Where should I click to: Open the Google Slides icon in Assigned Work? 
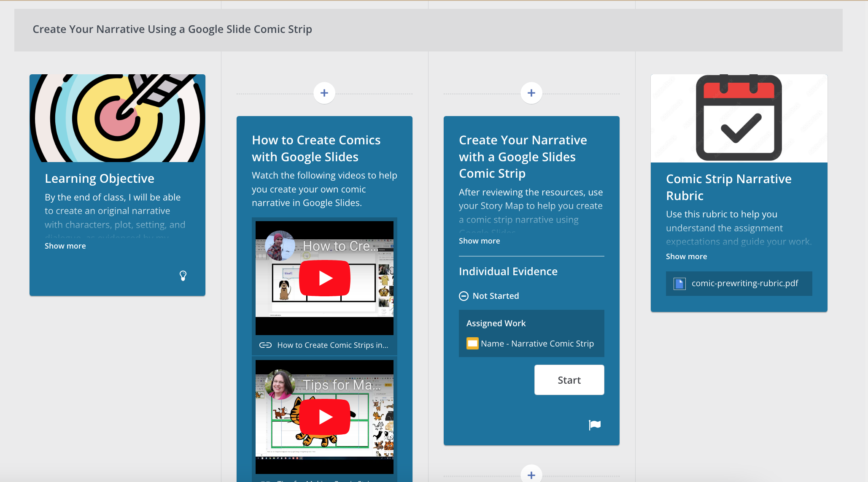(472, 344)
